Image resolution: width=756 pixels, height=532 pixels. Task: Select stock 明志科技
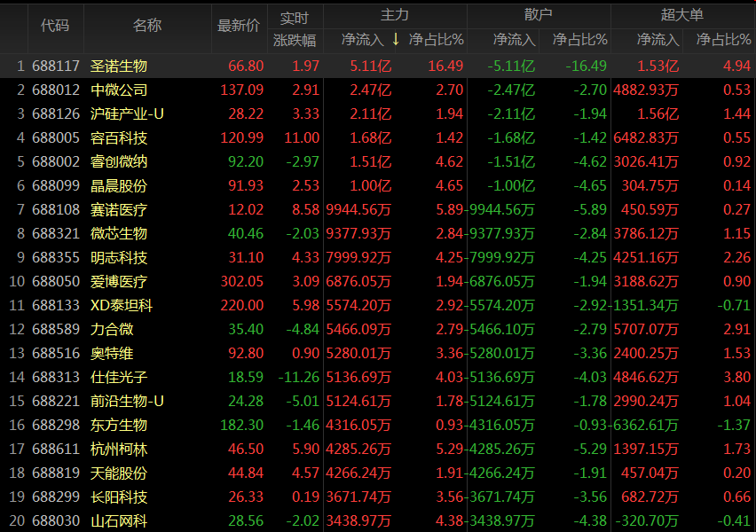coord(119,258)
